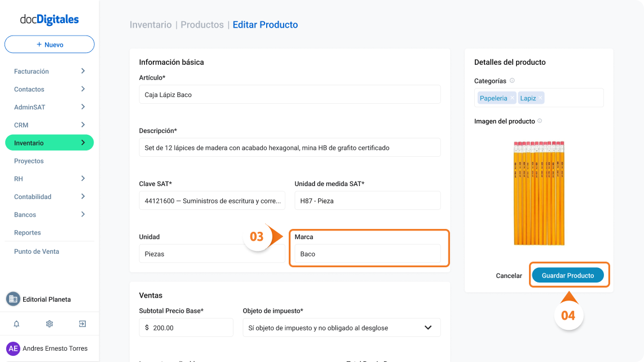Click the Editorial Planeta company icon
This screenshot has height=362, width=644.
click(x=13, y=299)
